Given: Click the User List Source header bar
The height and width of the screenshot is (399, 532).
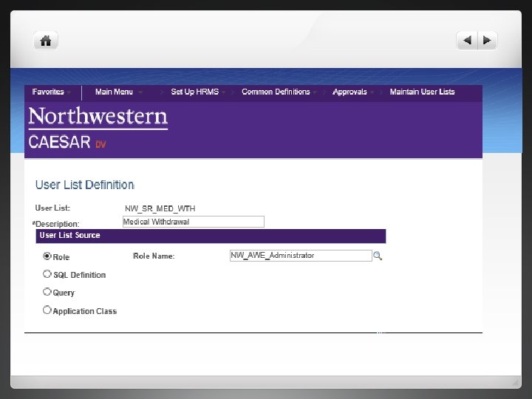Looking at the screenshot, I should [x=211, y=236].
